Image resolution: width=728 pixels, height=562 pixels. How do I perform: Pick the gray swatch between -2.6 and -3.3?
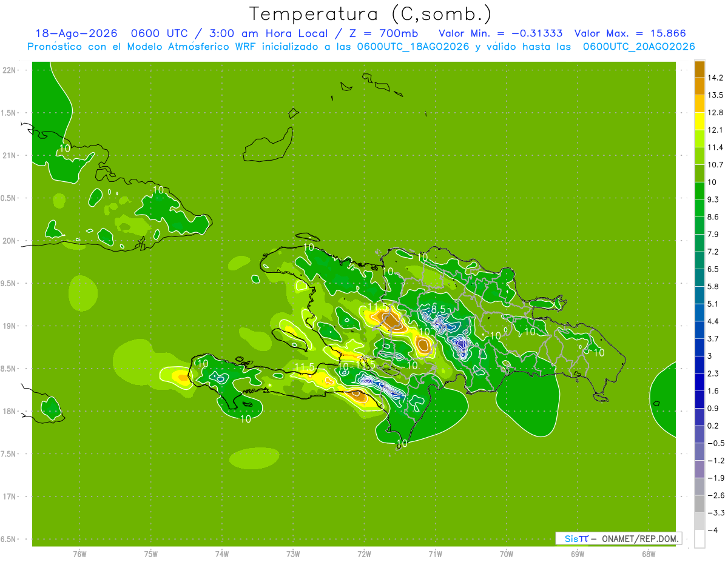tap(699, 504)
